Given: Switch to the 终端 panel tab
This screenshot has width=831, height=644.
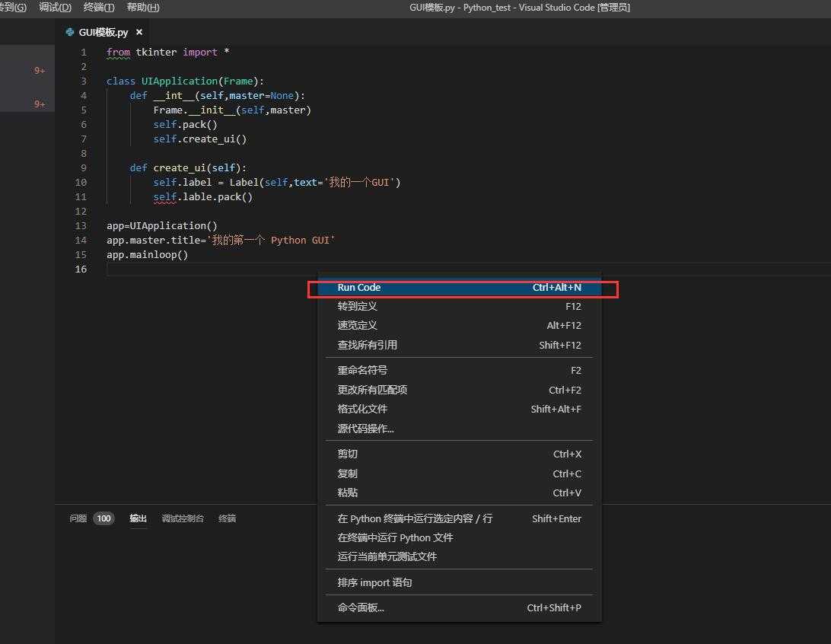Looking at the screenshot, I should tap(228, 518).
